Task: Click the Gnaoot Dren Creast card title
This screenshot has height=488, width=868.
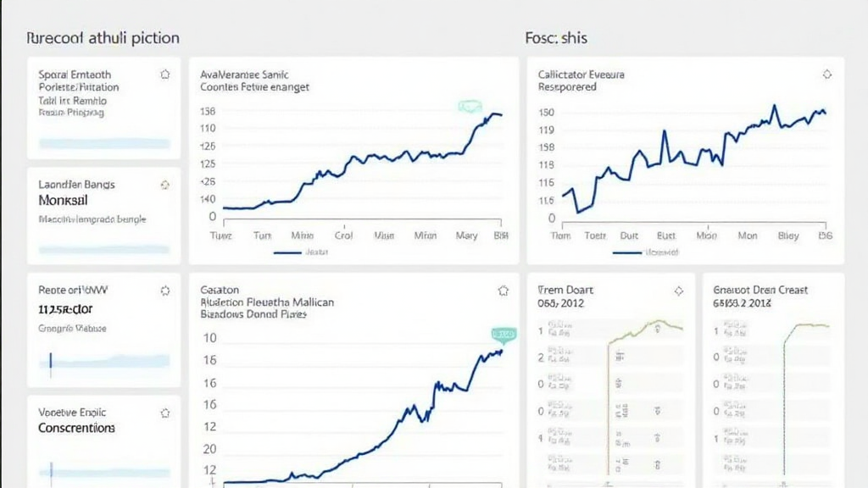Action: (x=760, y=290)
